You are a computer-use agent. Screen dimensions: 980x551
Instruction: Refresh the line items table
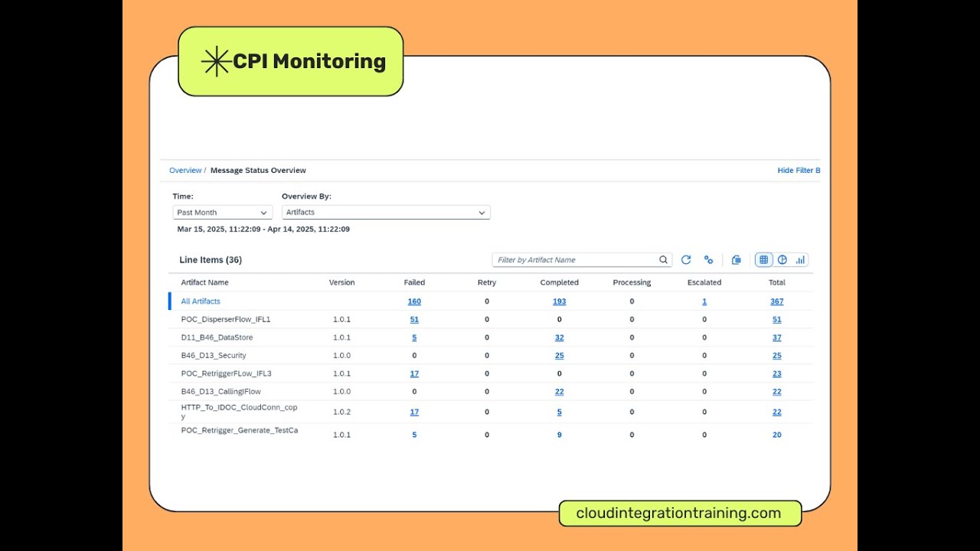(686, 260)
